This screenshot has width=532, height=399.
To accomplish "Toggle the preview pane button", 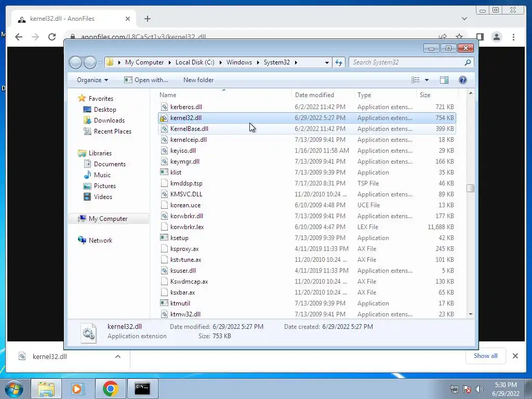I will pos(444,80).
